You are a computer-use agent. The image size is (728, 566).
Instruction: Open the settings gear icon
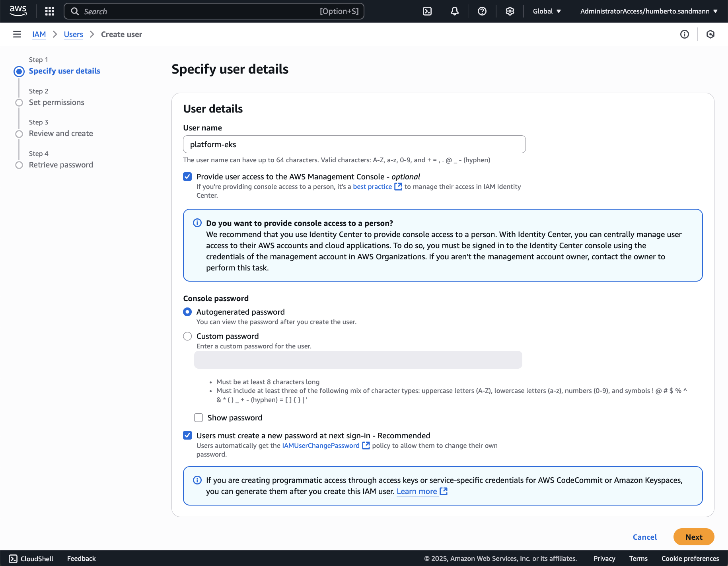(x=510, y=11)
